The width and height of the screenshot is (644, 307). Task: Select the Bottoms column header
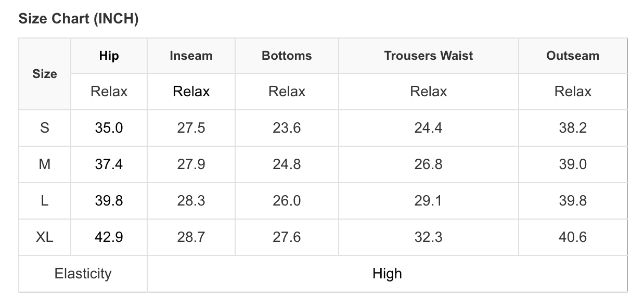287,56
